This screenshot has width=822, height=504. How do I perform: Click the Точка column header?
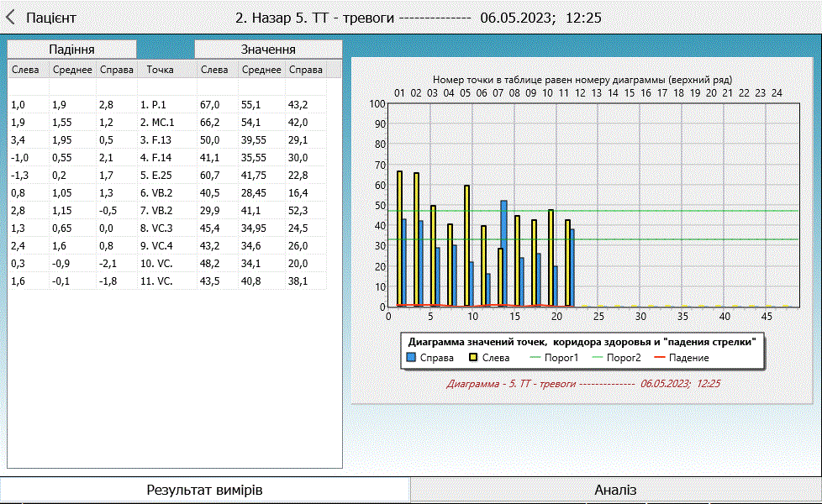coord(160,70)
